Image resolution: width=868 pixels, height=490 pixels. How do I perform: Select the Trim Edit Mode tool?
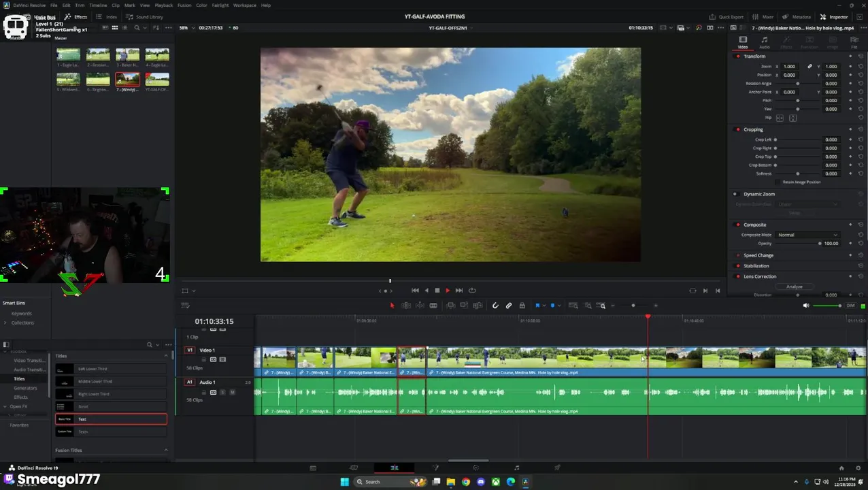pos(406,306)
